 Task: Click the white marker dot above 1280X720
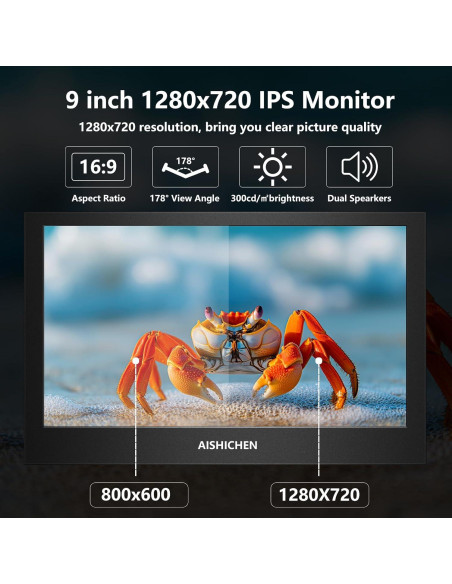click(x=318, y=361)
